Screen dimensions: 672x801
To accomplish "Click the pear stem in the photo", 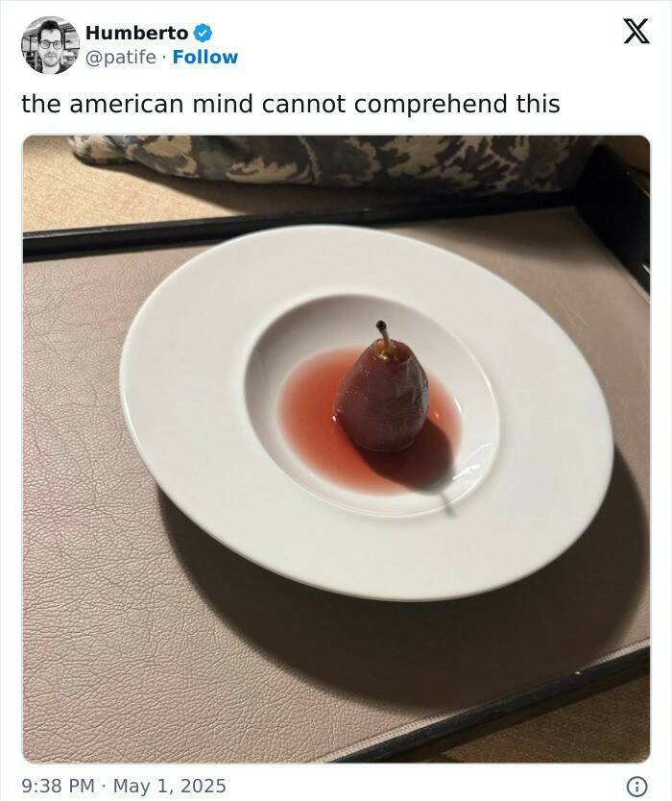I will 384,337.
